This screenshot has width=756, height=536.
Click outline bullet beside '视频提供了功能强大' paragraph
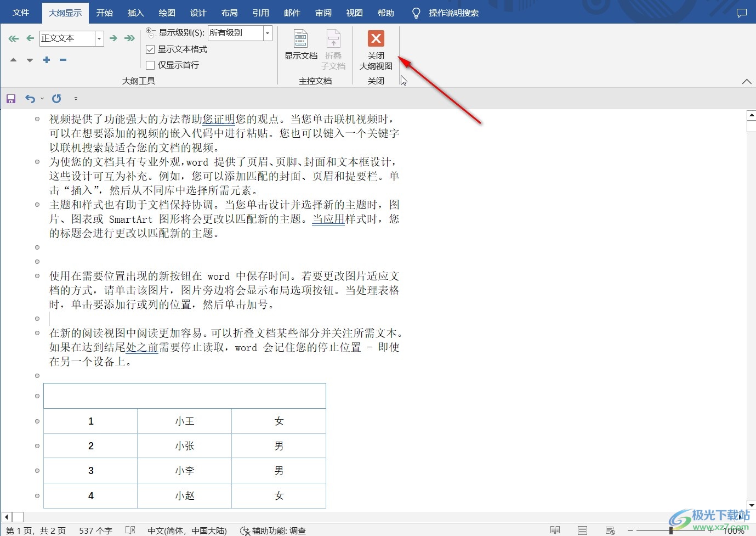[37, 119]
